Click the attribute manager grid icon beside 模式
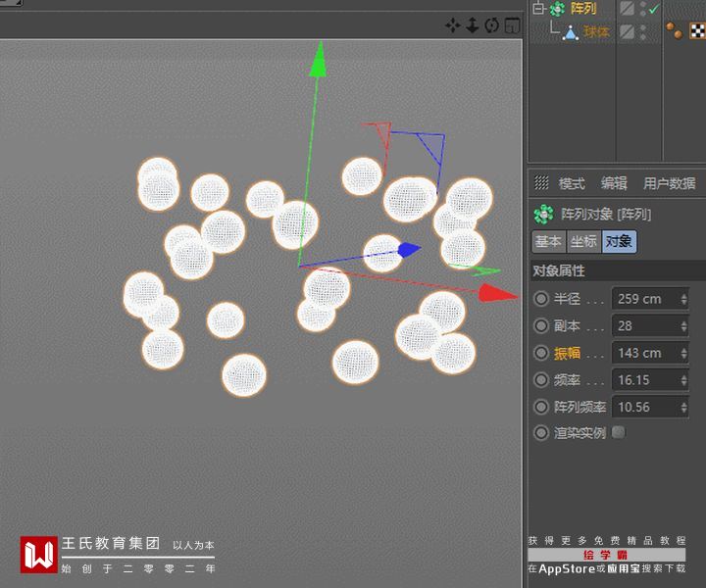This screenshot has width=706, height=588. pos(541,182)
